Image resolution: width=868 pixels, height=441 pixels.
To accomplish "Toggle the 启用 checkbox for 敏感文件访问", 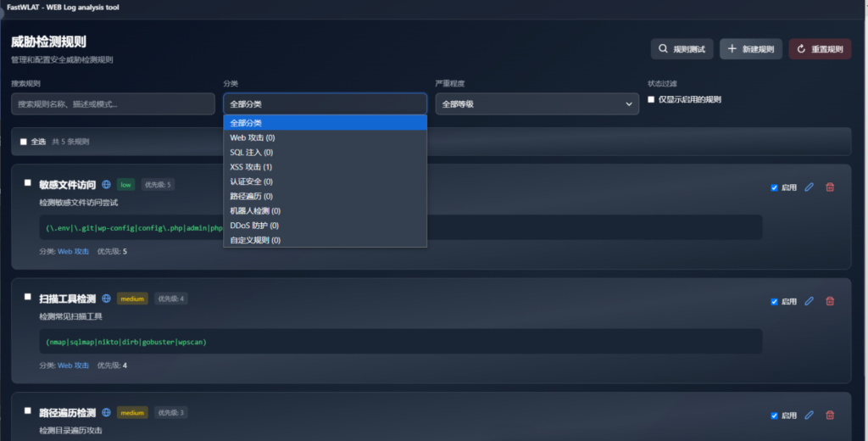I will click(x=774, y=187).
